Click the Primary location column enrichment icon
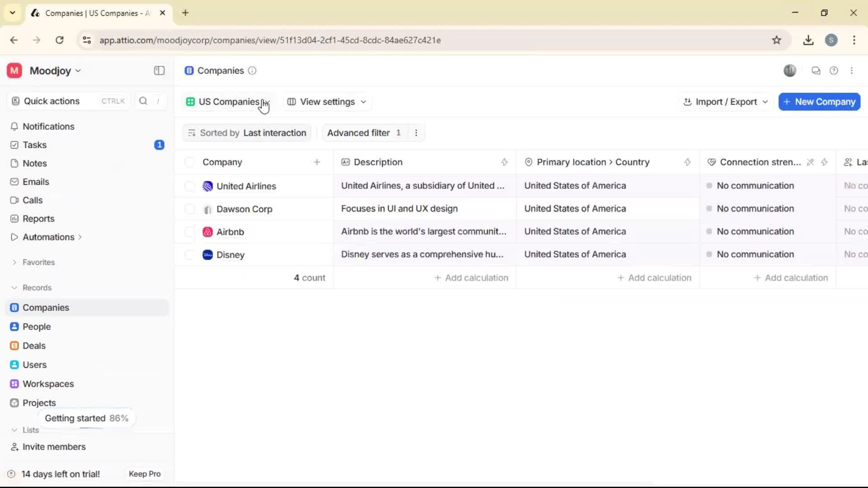Viewport: 868px width, 488px height. pyautogui.click(x=688, y=162)
